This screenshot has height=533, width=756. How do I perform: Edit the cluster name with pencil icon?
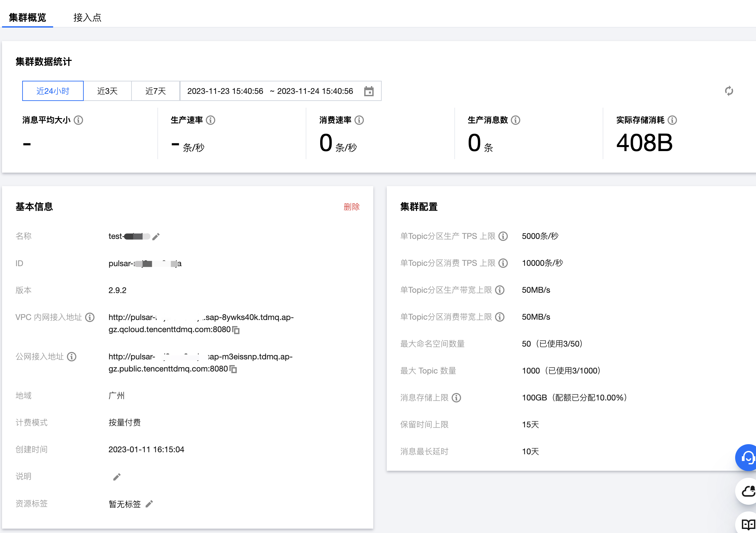[156, 237]
